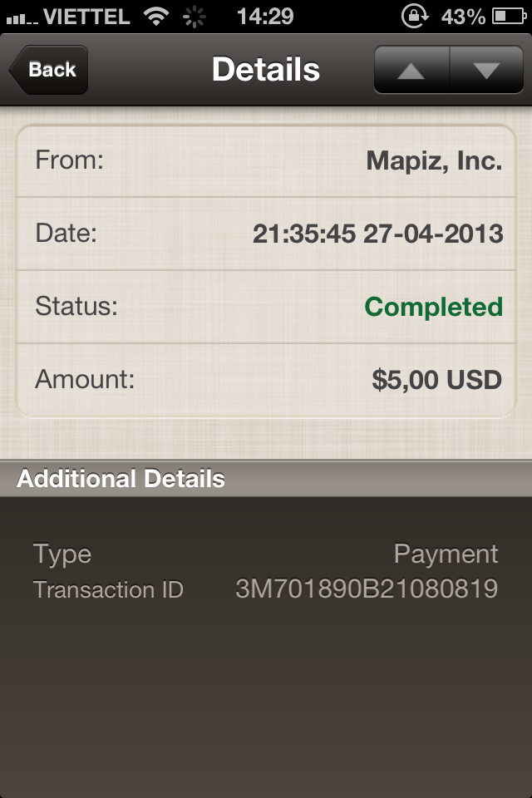Tap the cellular signal bars
Image resolution: width=532 pixels, height=798 pixels.
tap(20, 17)
